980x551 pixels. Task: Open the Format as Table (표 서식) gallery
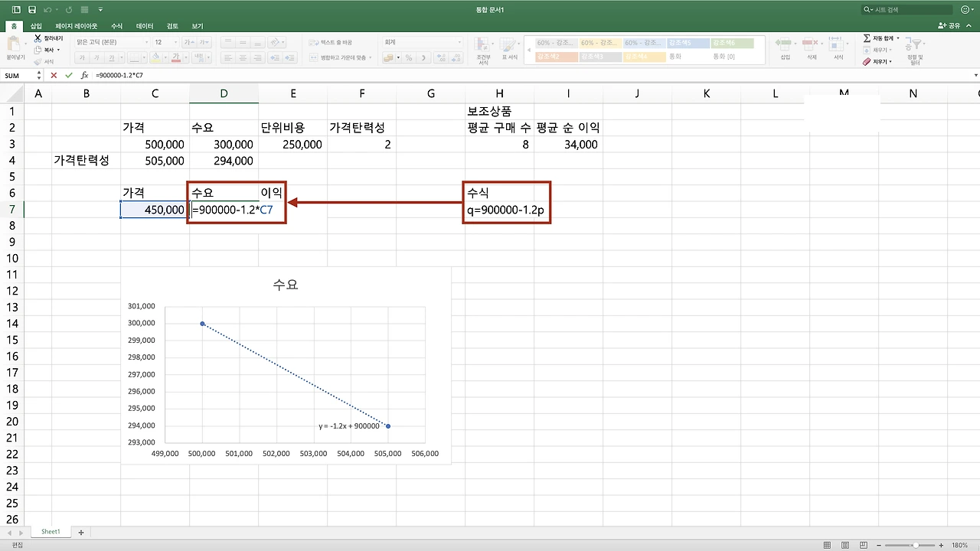510,50
